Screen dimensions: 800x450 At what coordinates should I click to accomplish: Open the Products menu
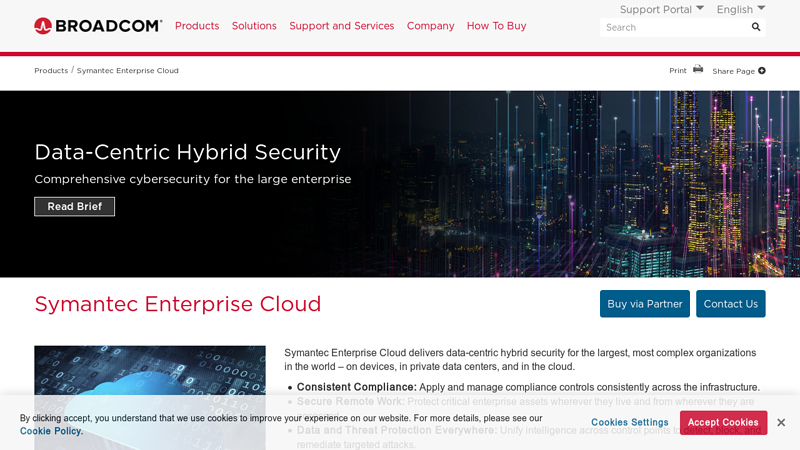tap(197, 26)
